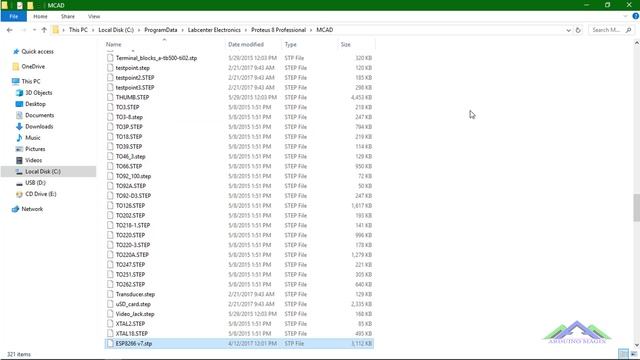Switch to details view icon
Screen dimensions: 640x360
tap(623, 354)
